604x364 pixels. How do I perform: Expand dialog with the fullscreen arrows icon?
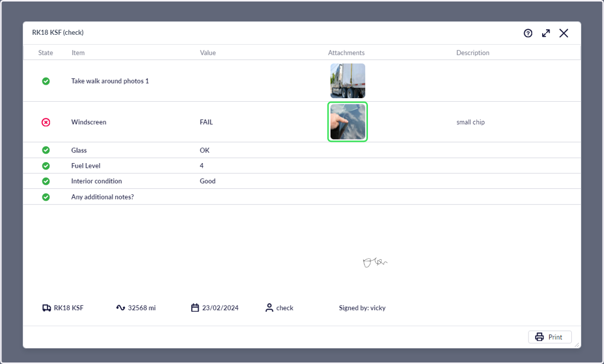[546, 33]
